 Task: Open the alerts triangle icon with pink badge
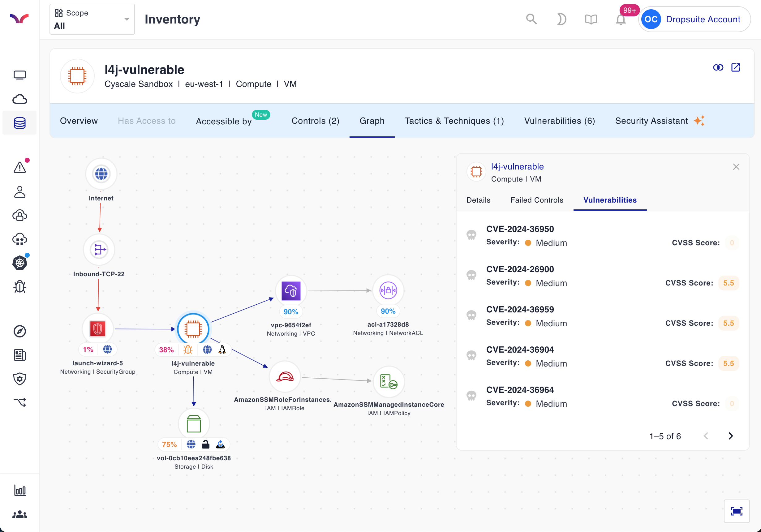tap(19, 167)
